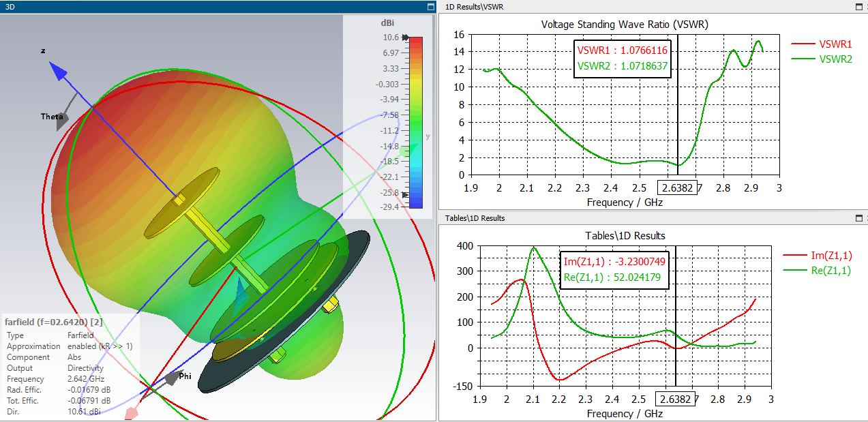Click the Voltage Standing Wave Ratio plot title
The height and width of the screenshot is (422, 868).
point(625,25)
